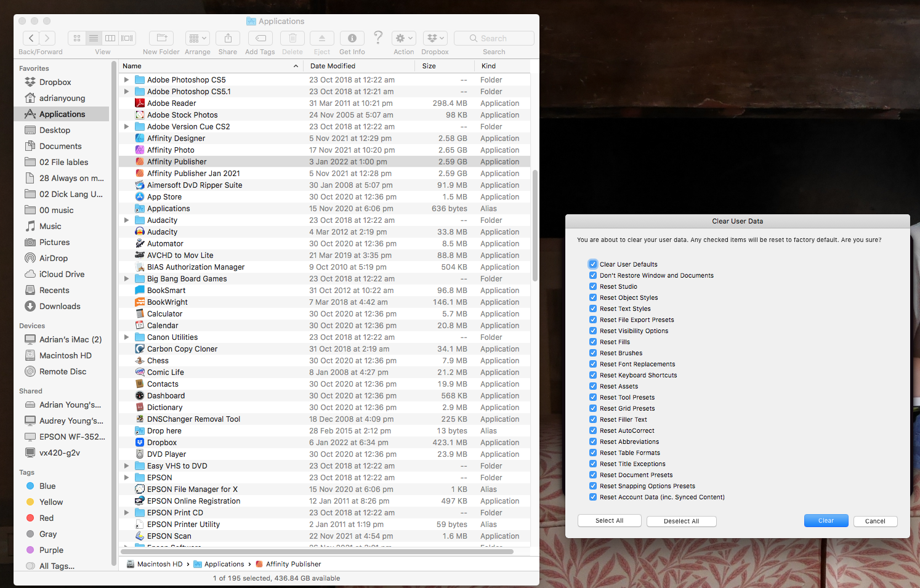Select the Automator app icon
The height and width of the screenshot is (588, 920).
pos(140,244)
